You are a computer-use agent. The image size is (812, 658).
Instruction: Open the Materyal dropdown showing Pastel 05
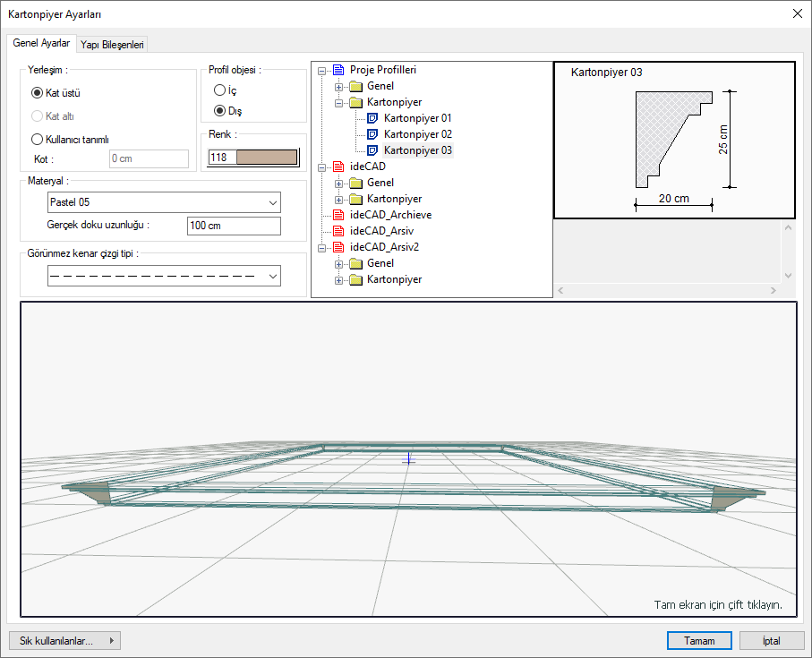[164, 202]
